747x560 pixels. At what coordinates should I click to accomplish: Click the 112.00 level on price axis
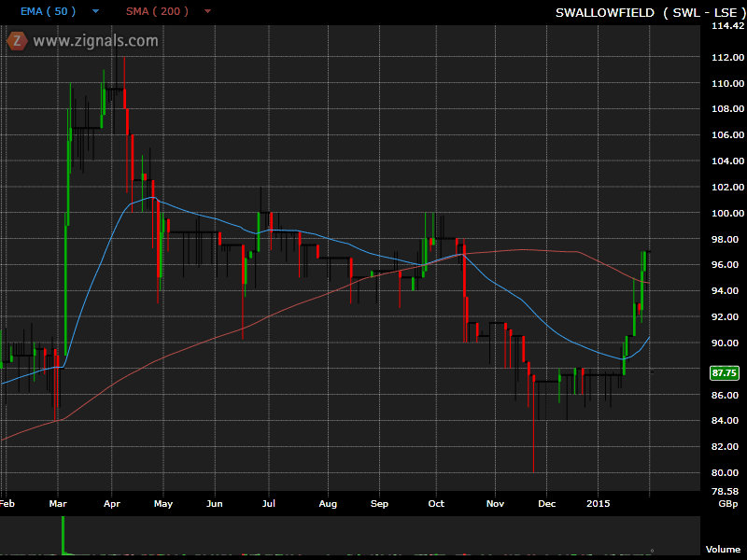click(726, 57)
